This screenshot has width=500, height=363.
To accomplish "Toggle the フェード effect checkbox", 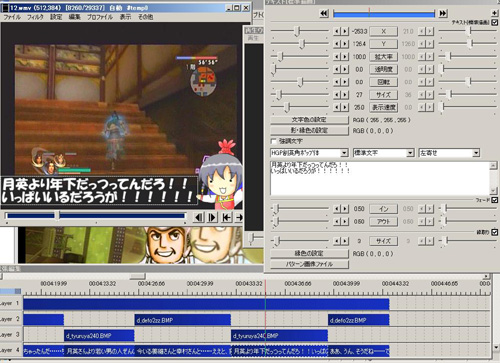I will click(x=495, y=200).
